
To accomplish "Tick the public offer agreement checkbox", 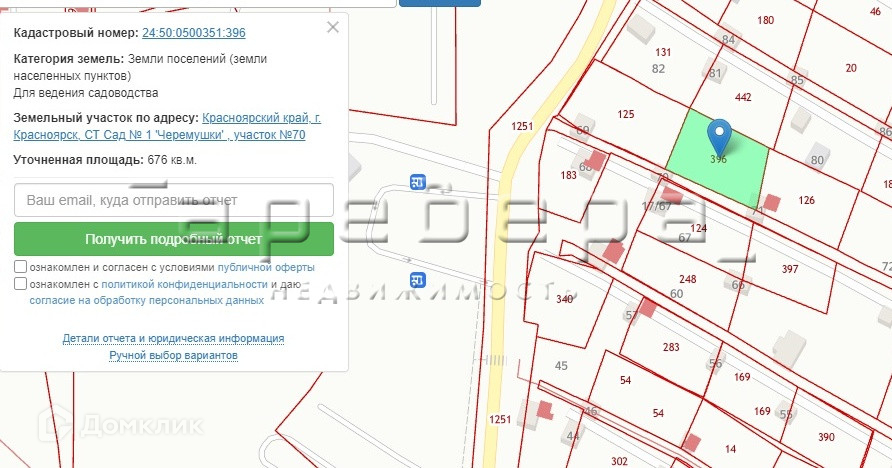I will (21, 268).
